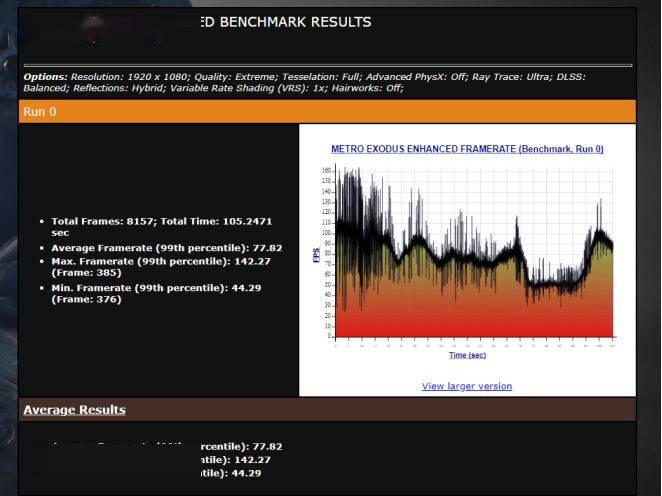Click the 142.27 value in Average Results
This screenshot has width=662, height=496.
[252, 460]
